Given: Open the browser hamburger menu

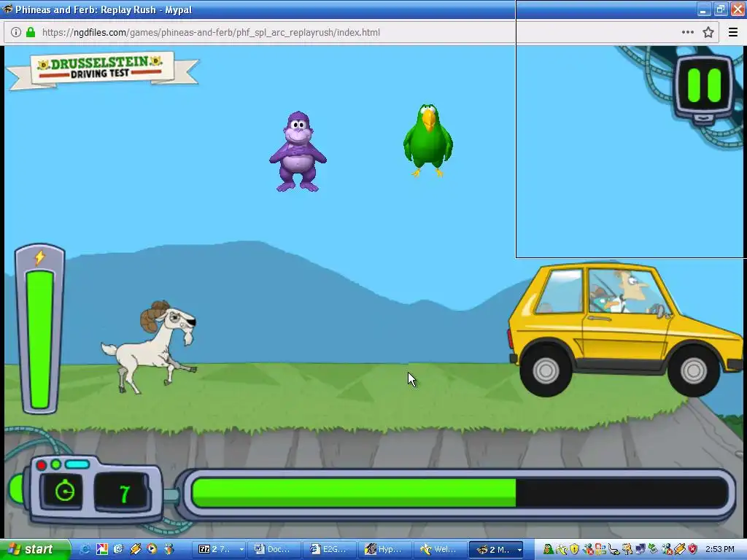Looking at the screenshot, I should [733, 32].
